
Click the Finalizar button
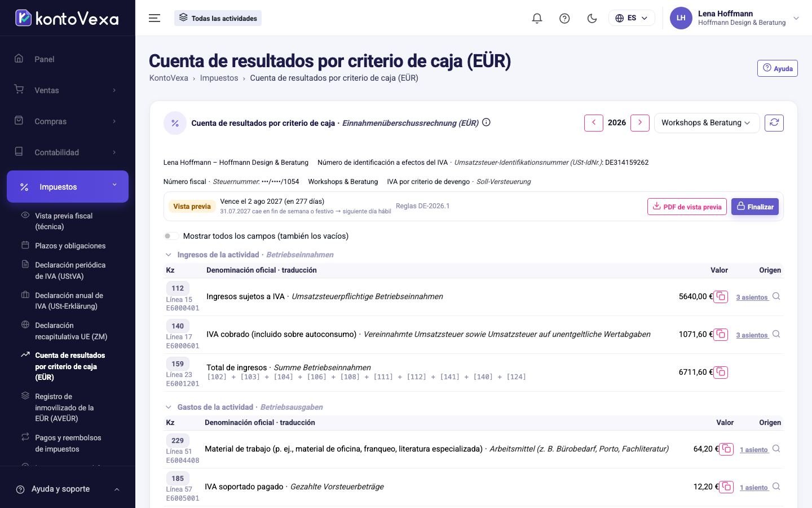tap(755, 207)
